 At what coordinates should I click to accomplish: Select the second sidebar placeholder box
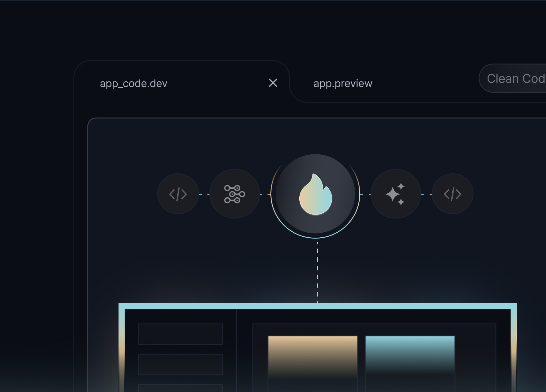(180, 364)
